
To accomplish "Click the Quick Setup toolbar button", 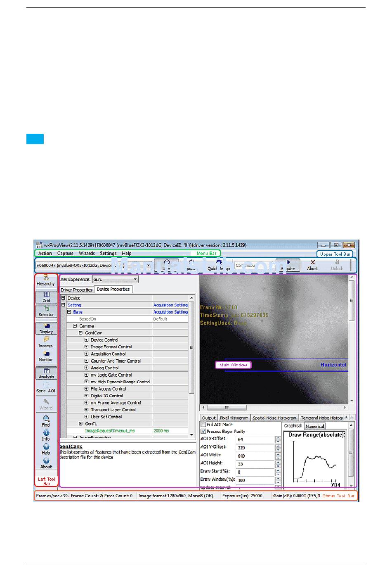I will click(x=218, y=265).
